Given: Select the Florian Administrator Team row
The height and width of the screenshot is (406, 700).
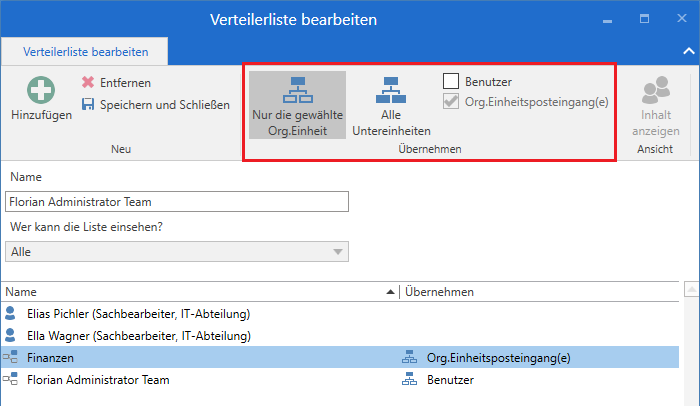Looking at the screenshot, I should 98,379.
